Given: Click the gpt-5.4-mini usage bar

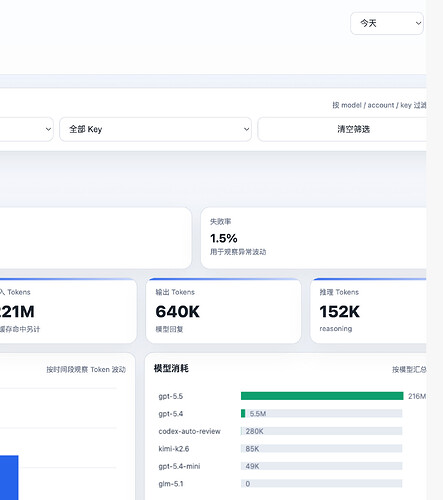Looking at the screenshot, I should click(x=321, y=466).
